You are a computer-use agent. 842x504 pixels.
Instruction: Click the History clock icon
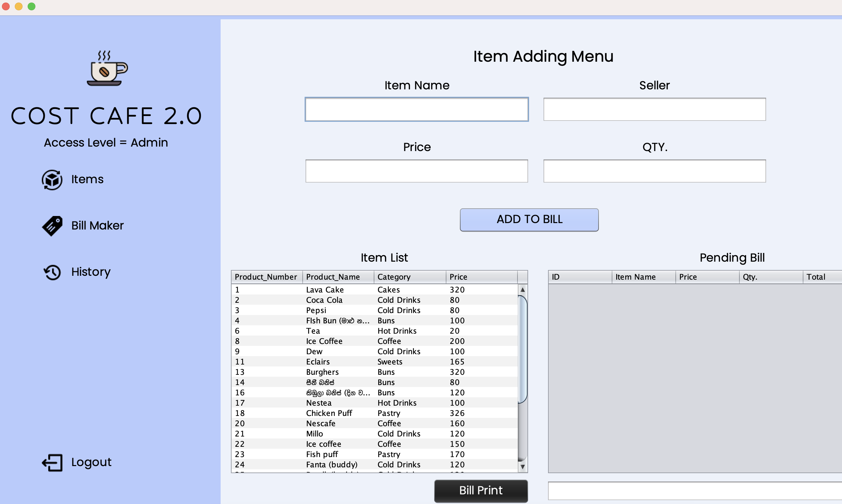52,272
